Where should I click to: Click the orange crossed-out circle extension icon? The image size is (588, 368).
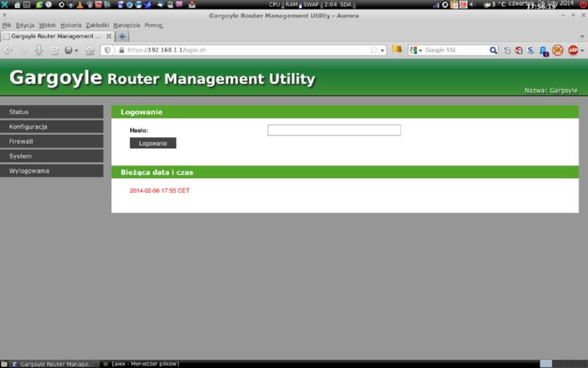[x=558, y=50]
